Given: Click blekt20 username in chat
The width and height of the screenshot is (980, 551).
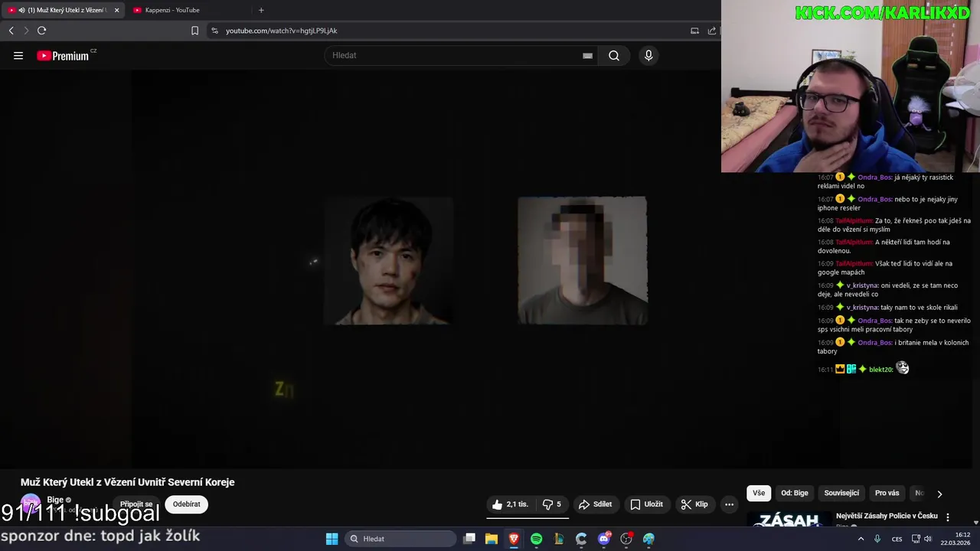Looking at the screenshot, I should pyautogui.click(x=880, y=370).
